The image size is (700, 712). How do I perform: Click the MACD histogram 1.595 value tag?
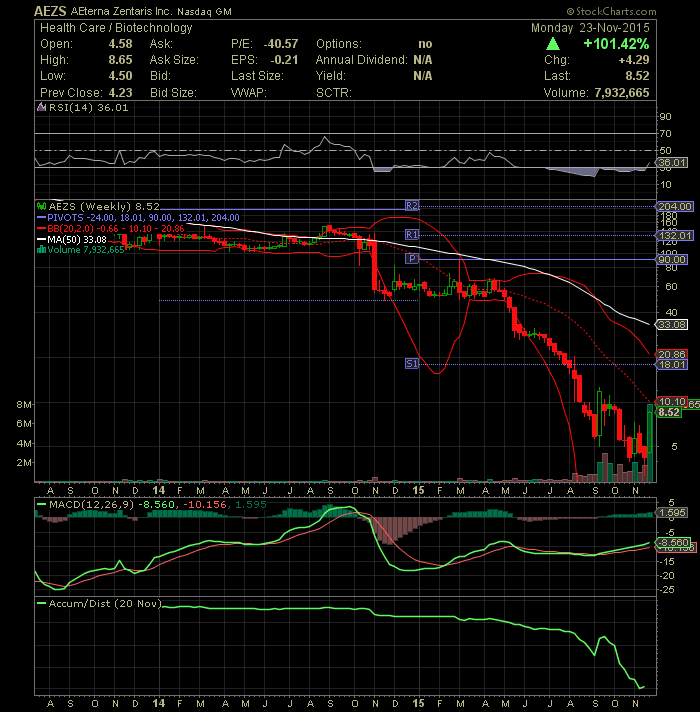click(668, 513)
